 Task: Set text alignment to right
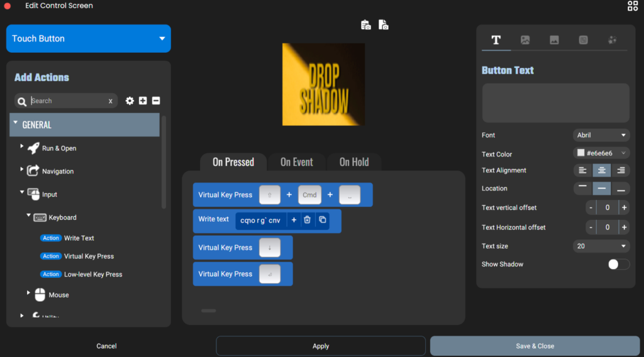[621, 170]
